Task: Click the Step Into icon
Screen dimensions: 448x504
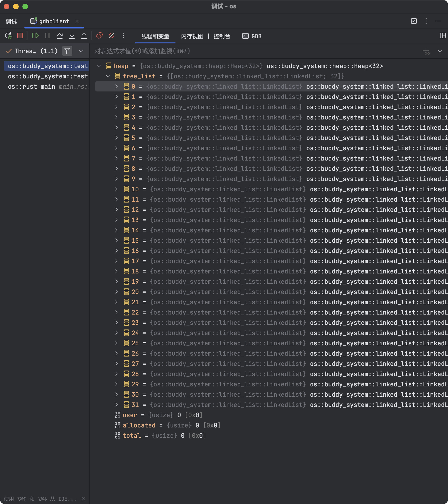Action: (72, 36)
